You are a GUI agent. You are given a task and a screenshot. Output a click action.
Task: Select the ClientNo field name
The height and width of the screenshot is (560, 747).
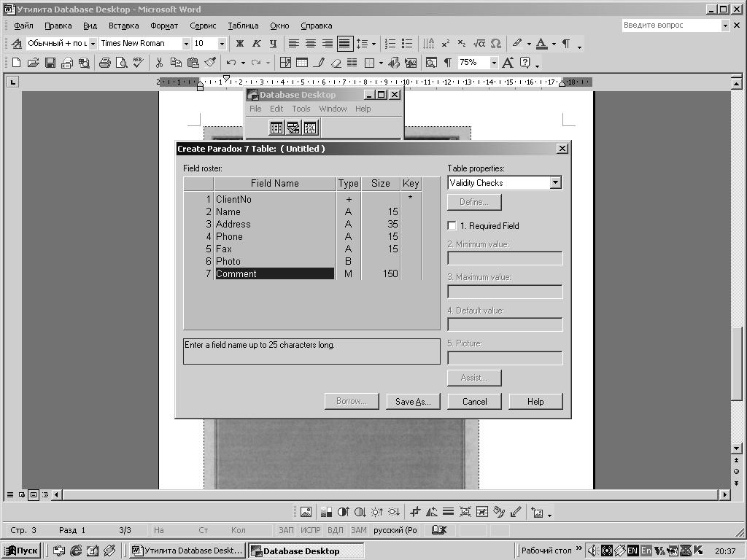[x=233, y=200]
